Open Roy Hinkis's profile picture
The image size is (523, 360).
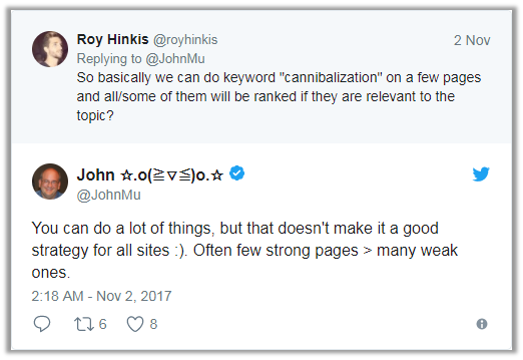pos(50,49)
